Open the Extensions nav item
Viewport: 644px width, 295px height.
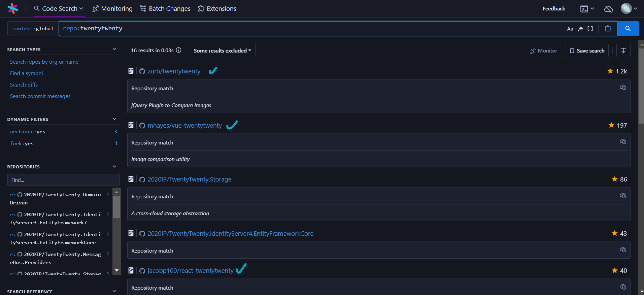217,9
